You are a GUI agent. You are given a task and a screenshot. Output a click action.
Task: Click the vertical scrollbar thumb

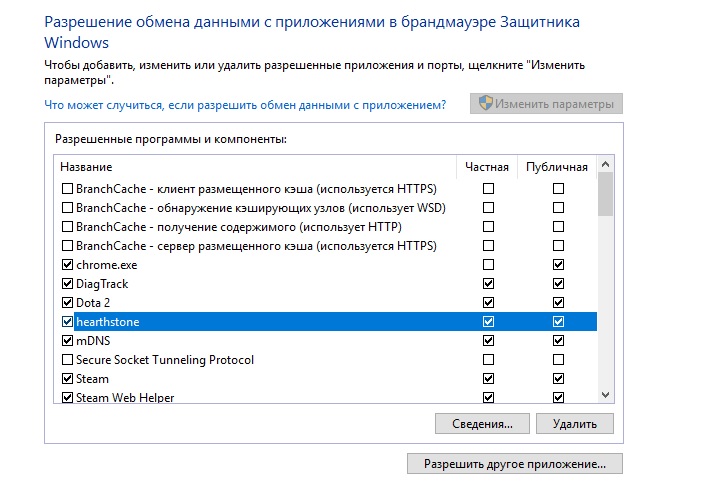605,195
